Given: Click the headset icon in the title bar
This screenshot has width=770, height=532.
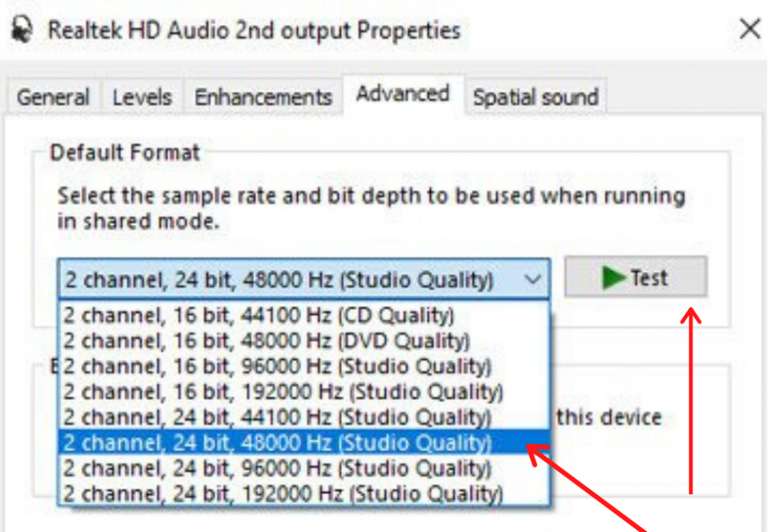Looking at the screenshot, I should 20,29.
